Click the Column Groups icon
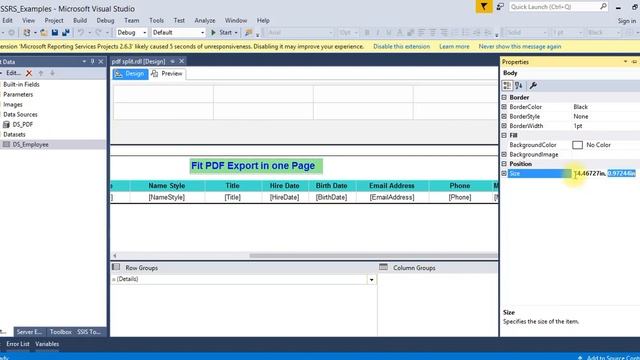 [x=383, y=267]
